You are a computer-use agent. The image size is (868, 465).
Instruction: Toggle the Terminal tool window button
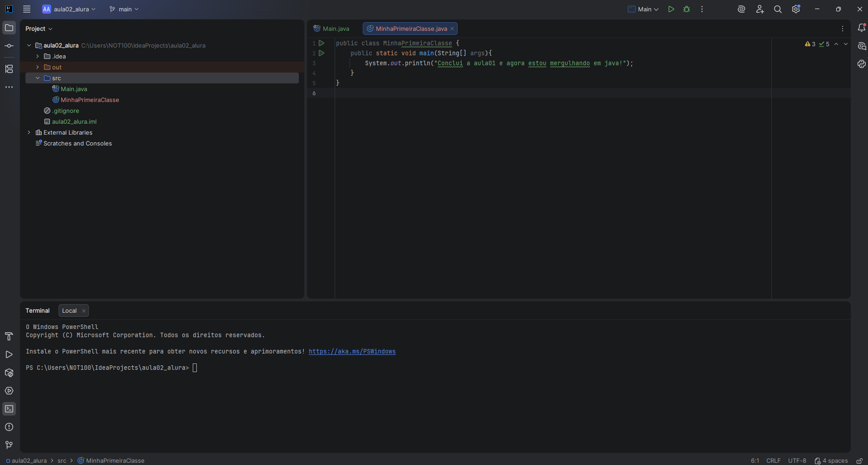[x=9, y=409]
